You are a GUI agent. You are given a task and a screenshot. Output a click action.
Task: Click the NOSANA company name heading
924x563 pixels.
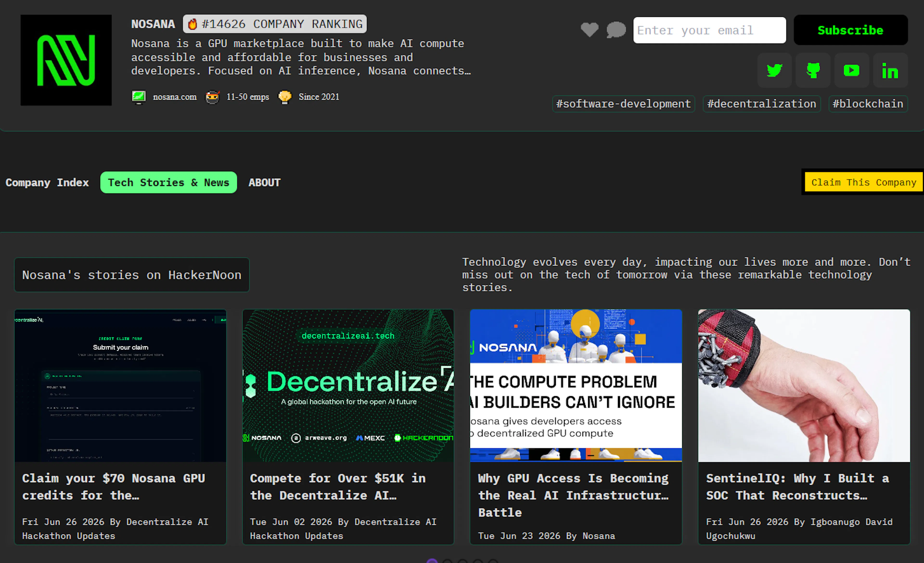coord(153,24)
